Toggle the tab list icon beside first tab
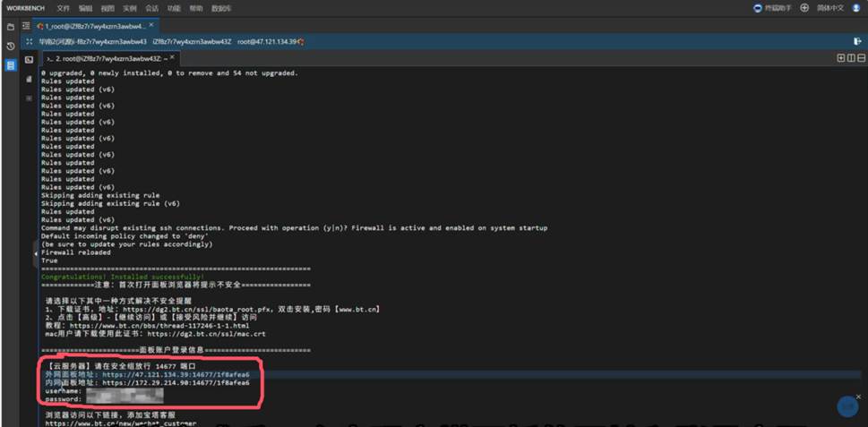Image resolution: width=868 pixels, height=427 pixels. (26, 26)
